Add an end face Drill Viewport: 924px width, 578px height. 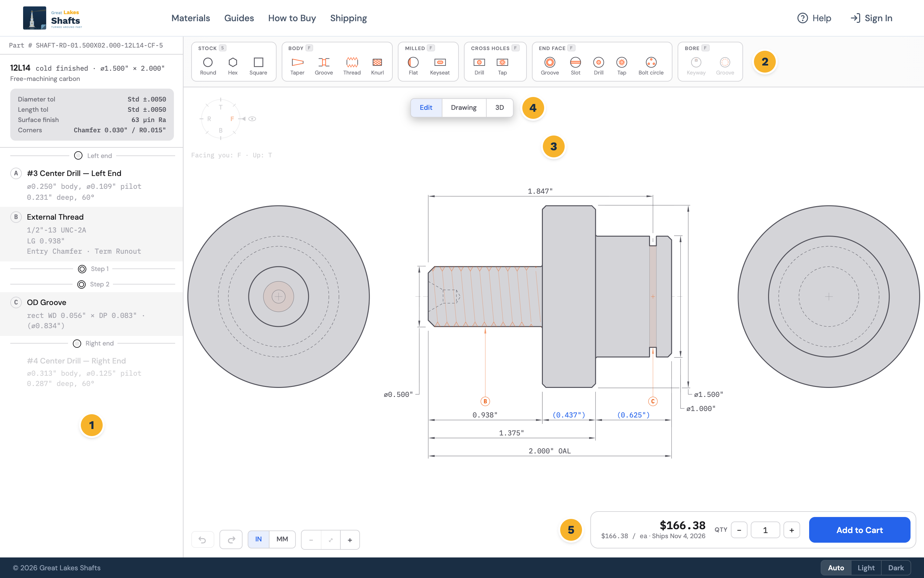tap(598, 66)
